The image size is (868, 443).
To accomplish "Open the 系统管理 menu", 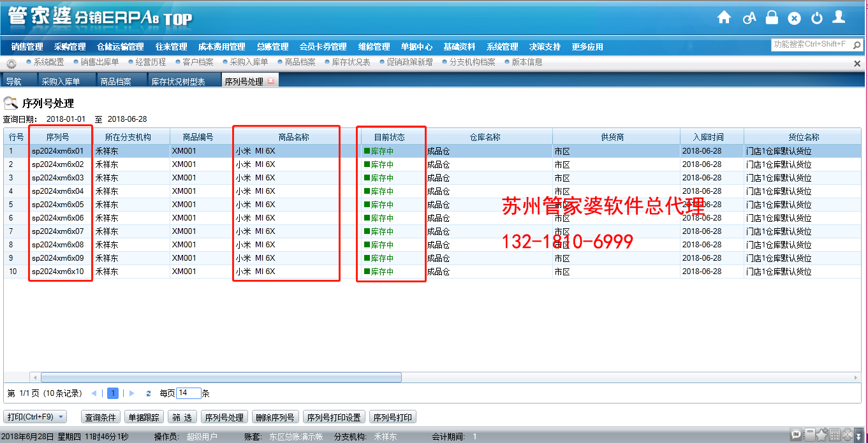I will click(502, 47).
